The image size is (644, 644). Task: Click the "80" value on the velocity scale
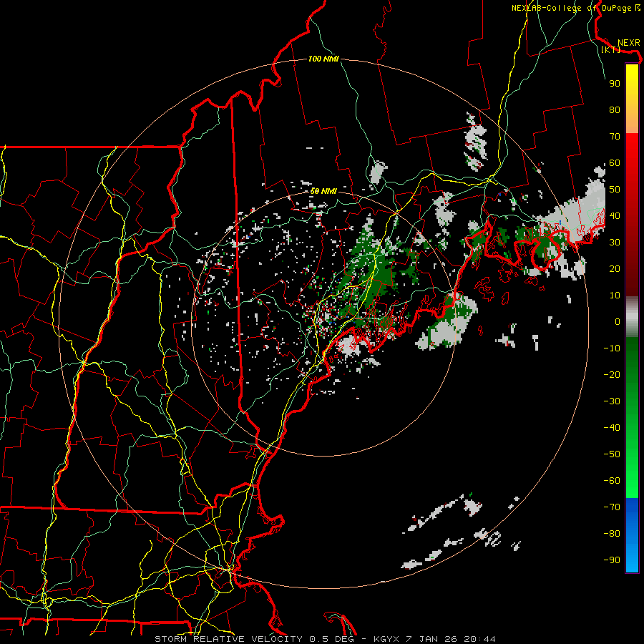coord(615,110)
